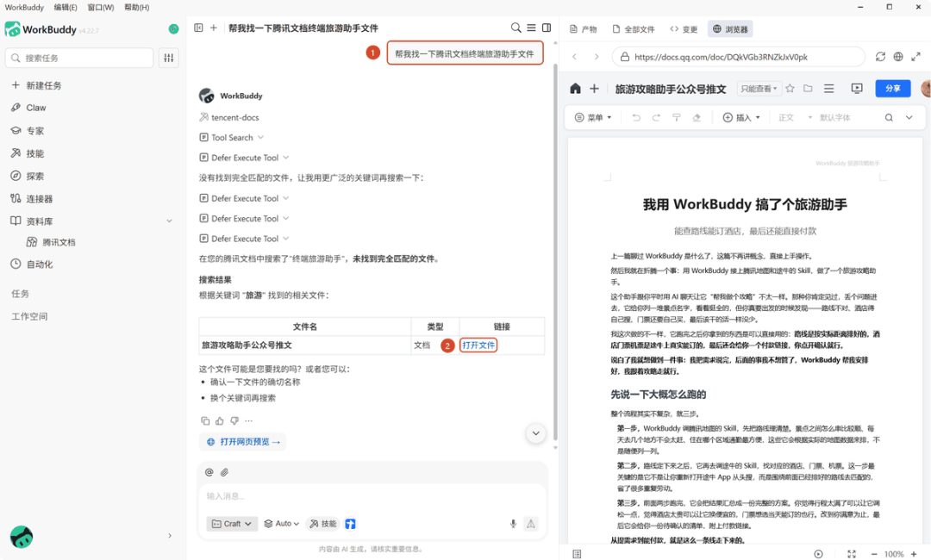Open the conversation list menu icon

coord(531,28)
